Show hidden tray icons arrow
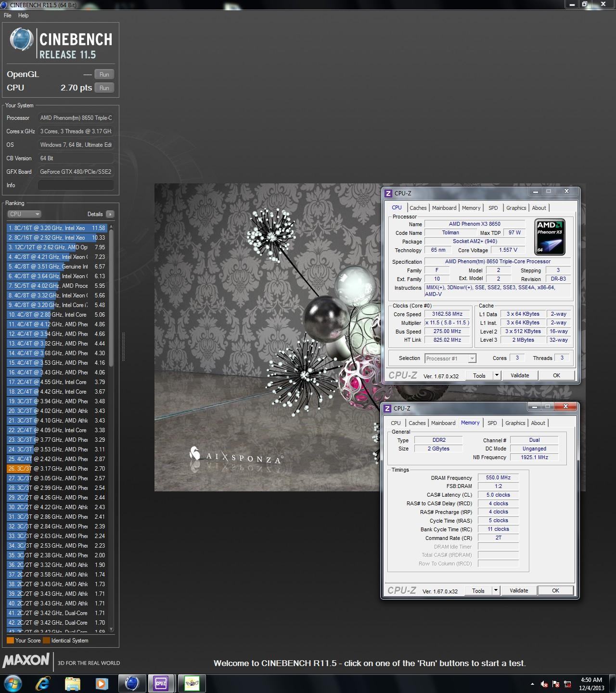 pyautogui.click(x=532, y=684)
